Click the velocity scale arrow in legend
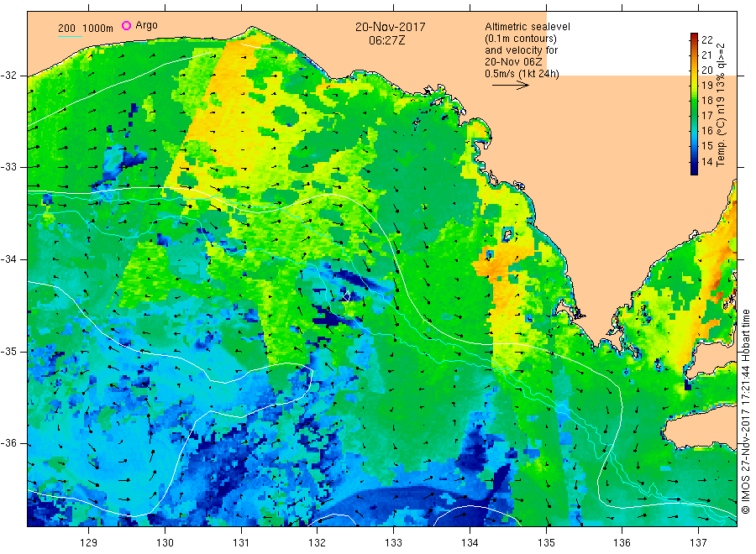 510,86
